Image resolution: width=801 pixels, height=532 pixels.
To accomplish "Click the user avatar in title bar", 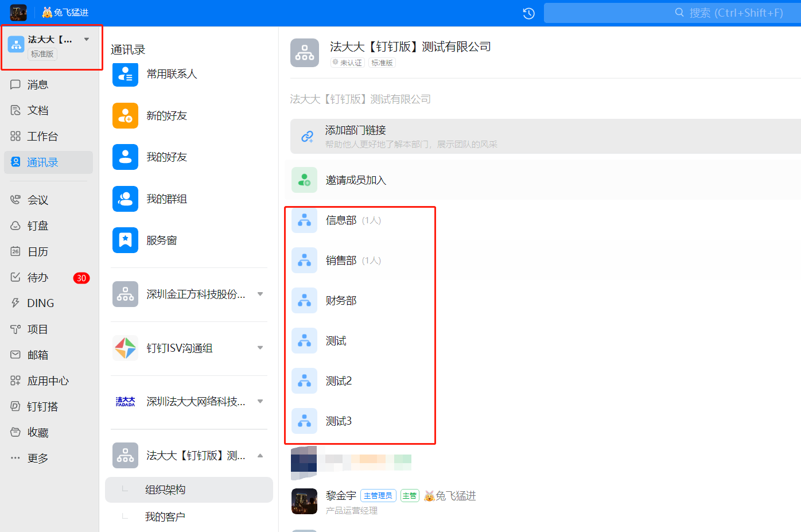I will pyautogui.click(x=18, y=13).
